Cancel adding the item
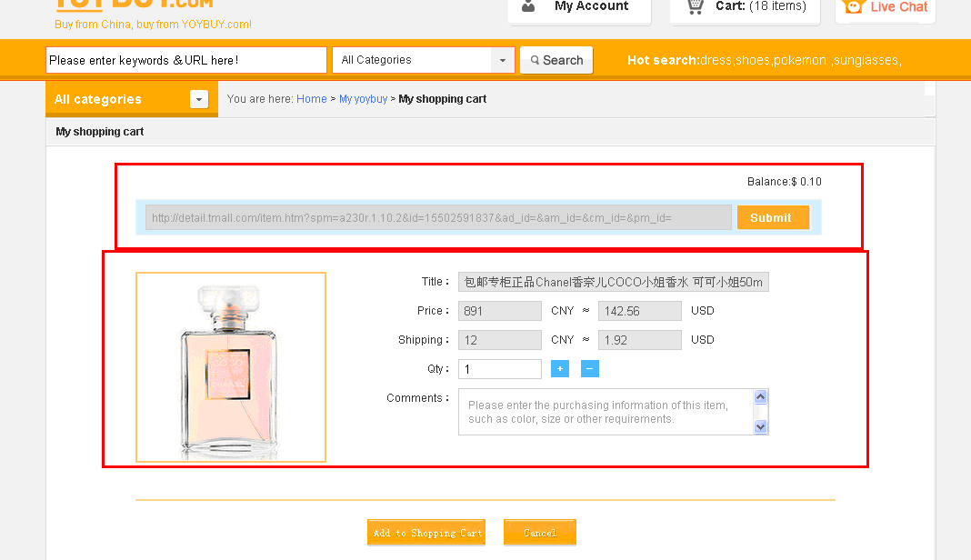 point(540,532)
